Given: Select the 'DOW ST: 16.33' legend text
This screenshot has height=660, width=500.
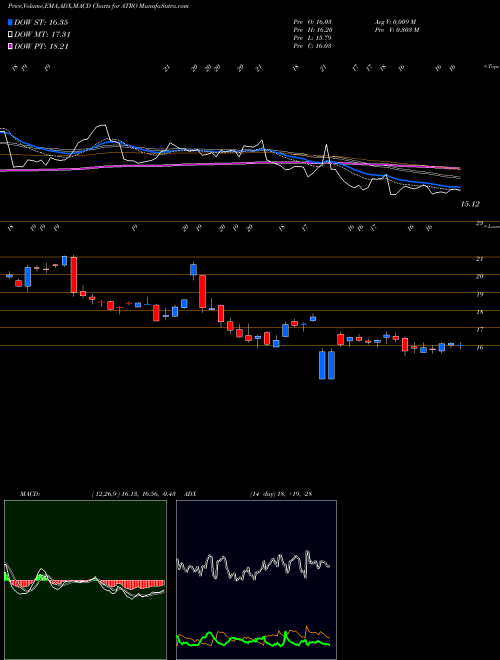Looking at the screenshot, I should click(x=41, y=22).
